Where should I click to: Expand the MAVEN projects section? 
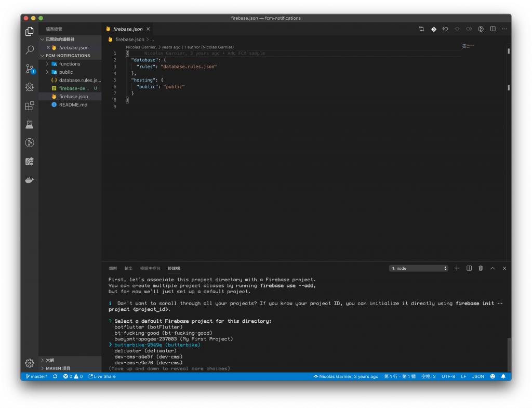coord(57,368)
